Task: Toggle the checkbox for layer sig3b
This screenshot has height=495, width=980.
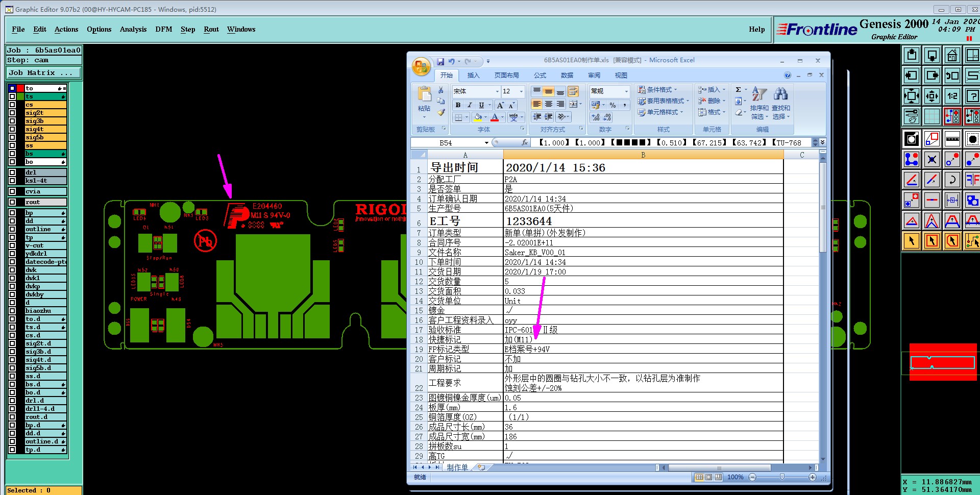Action: pos(12,121)
